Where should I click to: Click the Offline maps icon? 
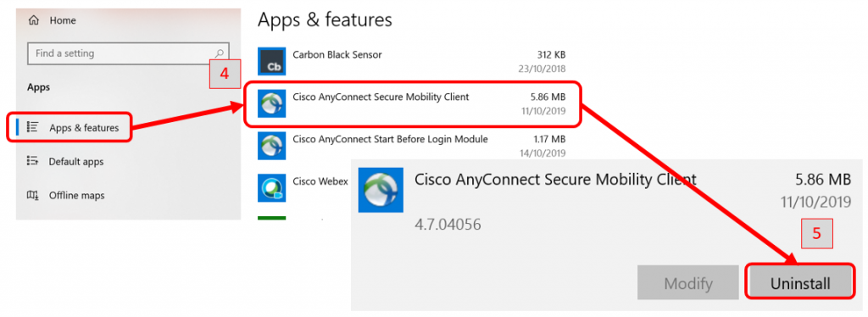pyautogui.click(x=33, y=195)
